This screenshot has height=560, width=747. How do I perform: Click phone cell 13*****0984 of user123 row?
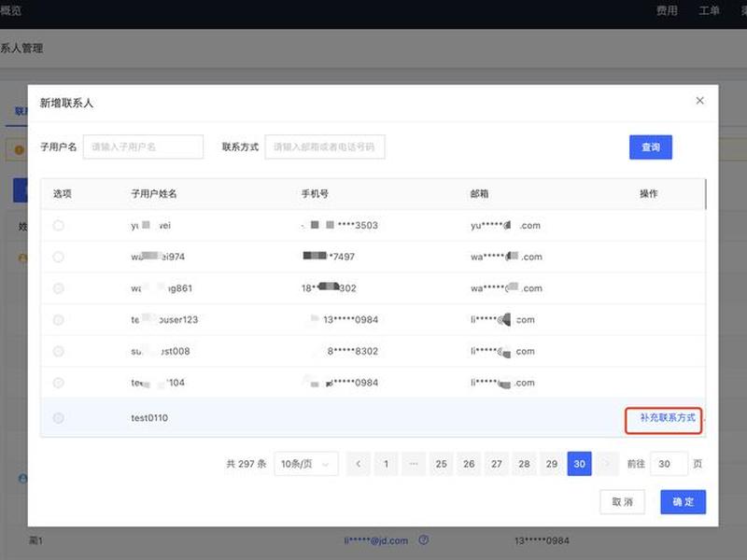(351, 319)
